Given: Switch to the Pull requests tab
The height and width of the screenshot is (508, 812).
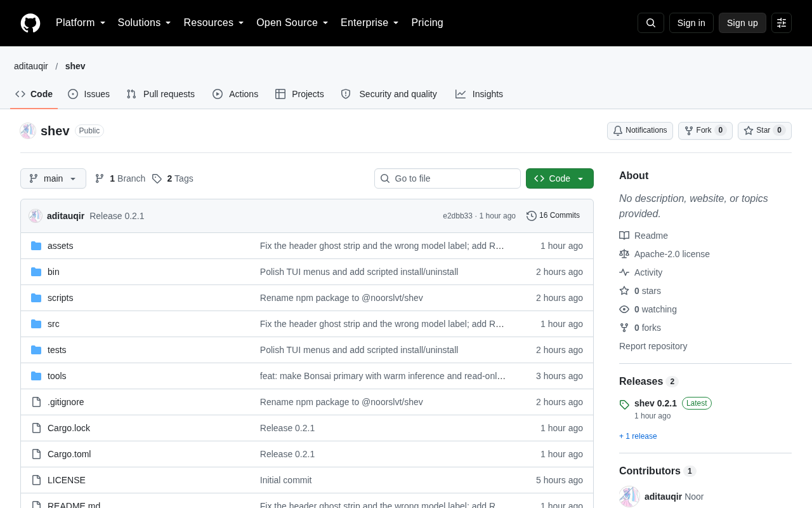Looking at the screenshot, I should point(160,94).
